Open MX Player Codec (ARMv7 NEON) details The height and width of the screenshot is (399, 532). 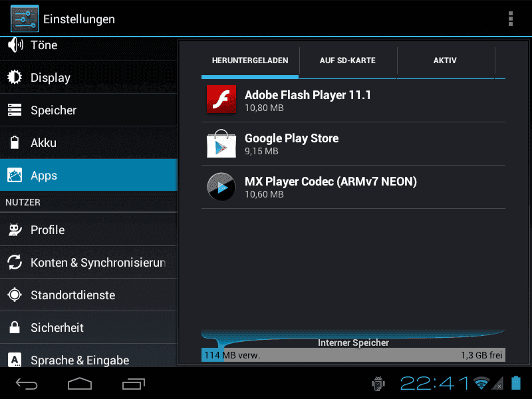point(353,187)
